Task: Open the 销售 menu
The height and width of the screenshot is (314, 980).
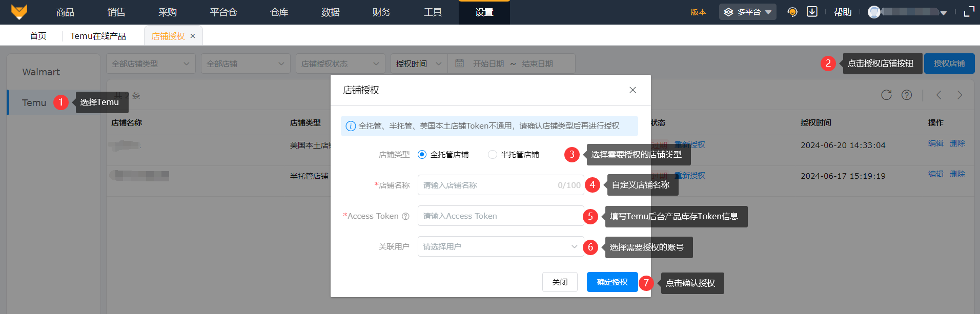Action: [x=116, y=12]
